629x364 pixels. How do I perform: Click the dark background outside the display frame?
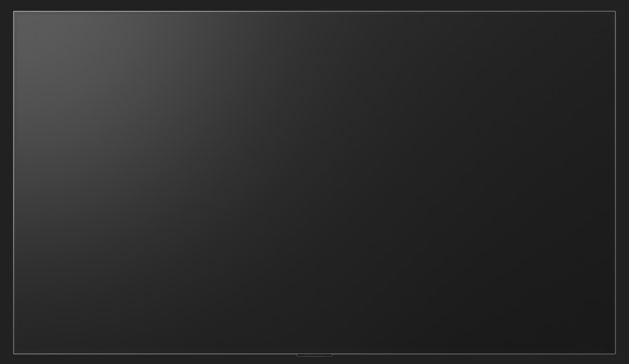coord(314,5)
